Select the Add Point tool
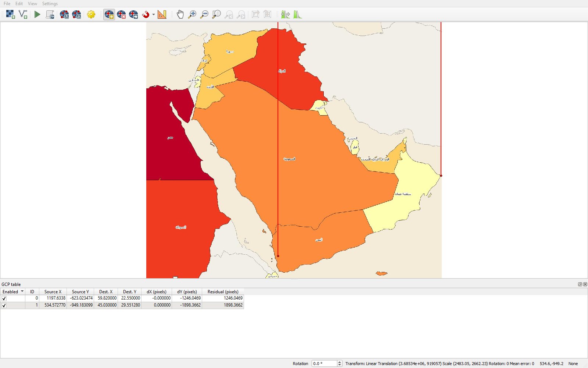588x368 pixels. pyautogui.click(x=109, y=14)
